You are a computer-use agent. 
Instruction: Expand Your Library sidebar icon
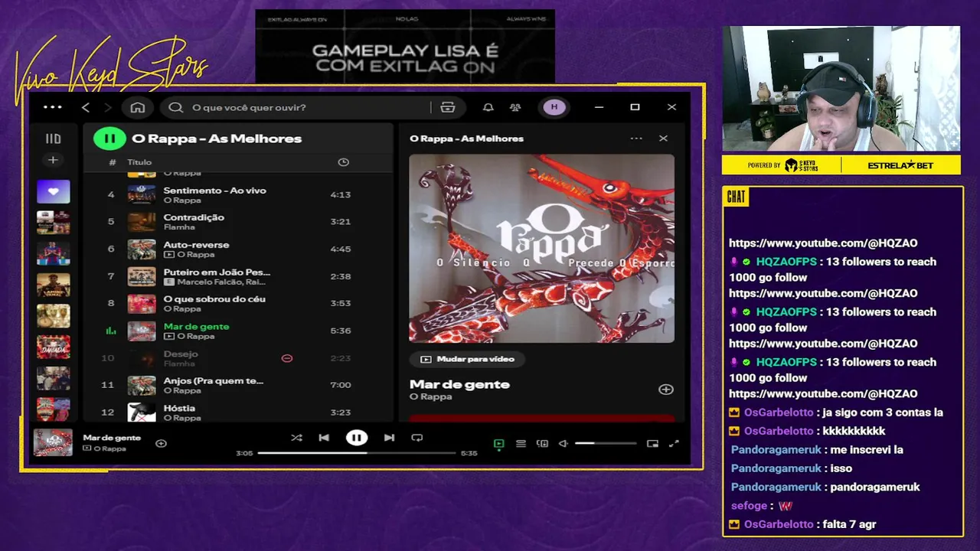(x=53, y=139)
